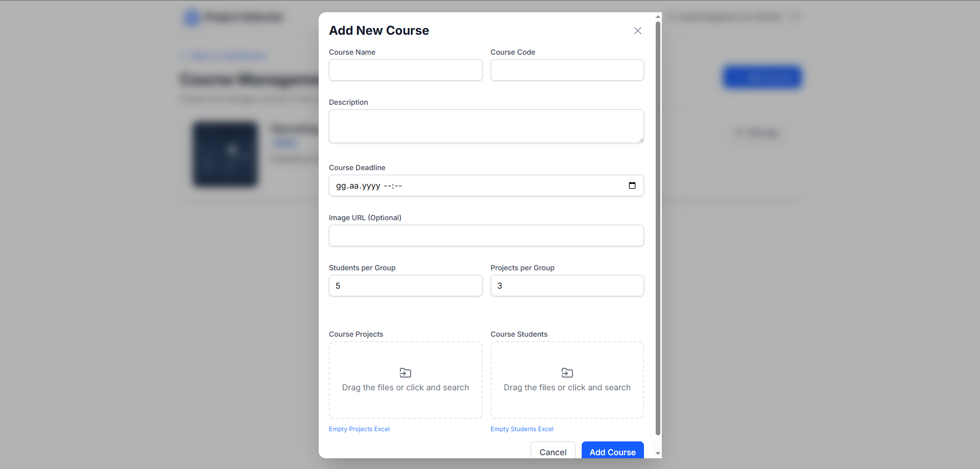Click the dialog's vertical scrollbar thumb

(658, 228)
